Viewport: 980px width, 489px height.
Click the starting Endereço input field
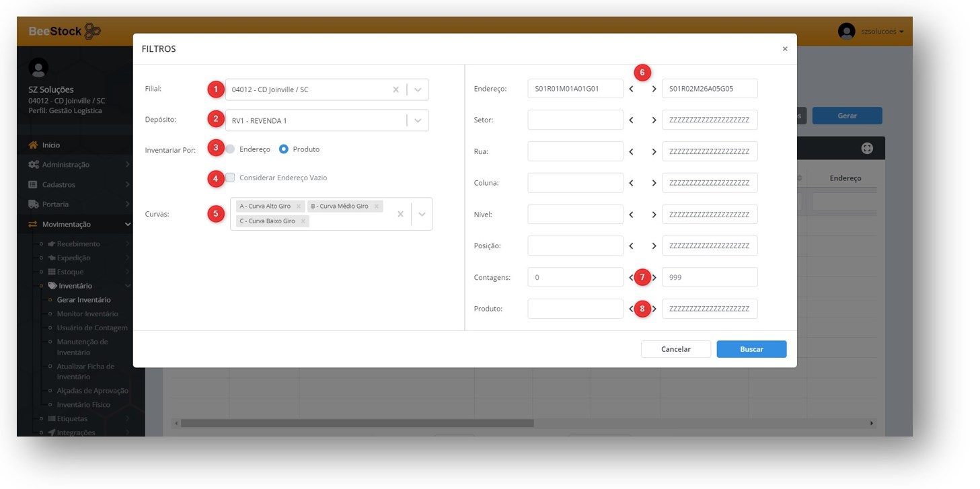(x=575, y=89)
